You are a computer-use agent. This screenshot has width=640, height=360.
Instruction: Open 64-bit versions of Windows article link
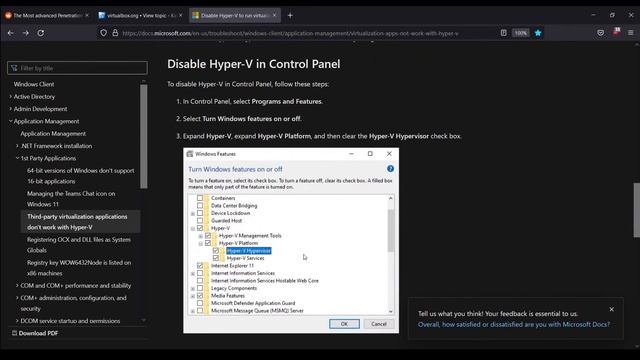80,176
